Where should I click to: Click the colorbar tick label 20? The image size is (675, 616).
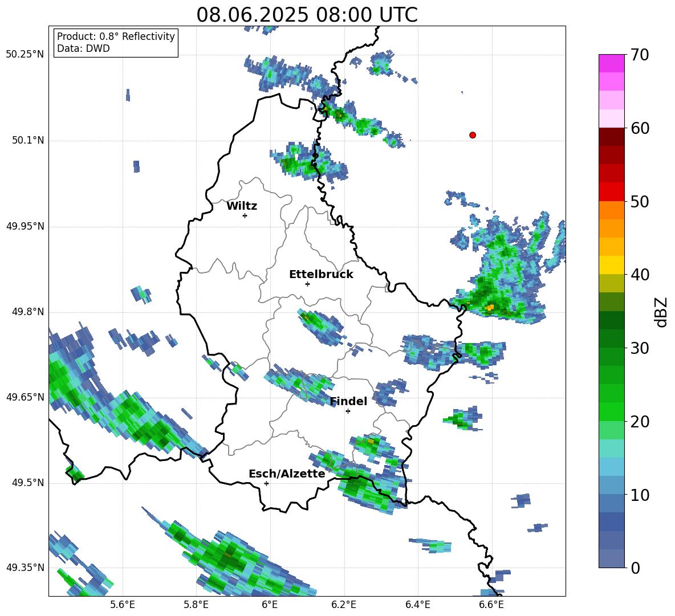[x=640, y=422]
